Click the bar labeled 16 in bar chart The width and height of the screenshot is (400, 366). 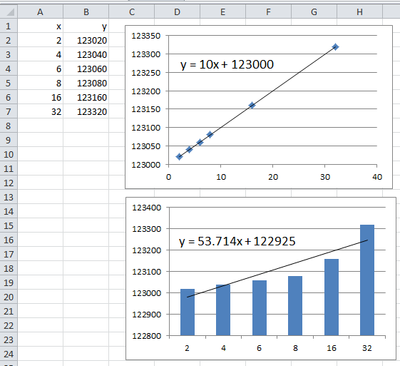point(331,297)
